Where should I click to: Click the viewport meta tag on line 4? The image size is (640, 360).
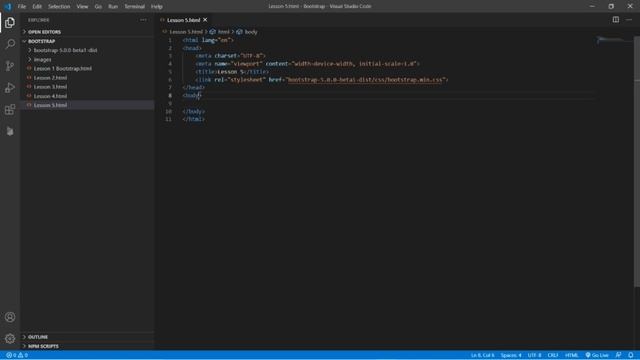pyautogui.click(x=307, y=64)
